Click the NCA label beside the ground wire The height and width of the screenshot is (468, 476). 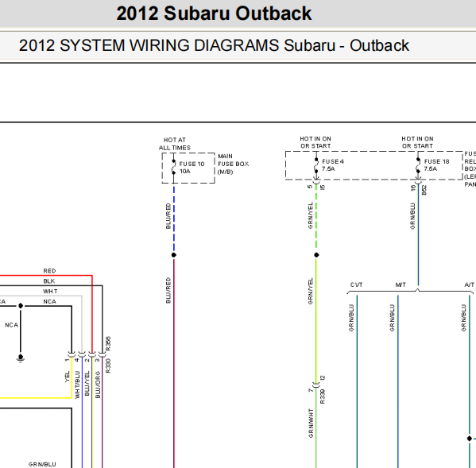12,325
